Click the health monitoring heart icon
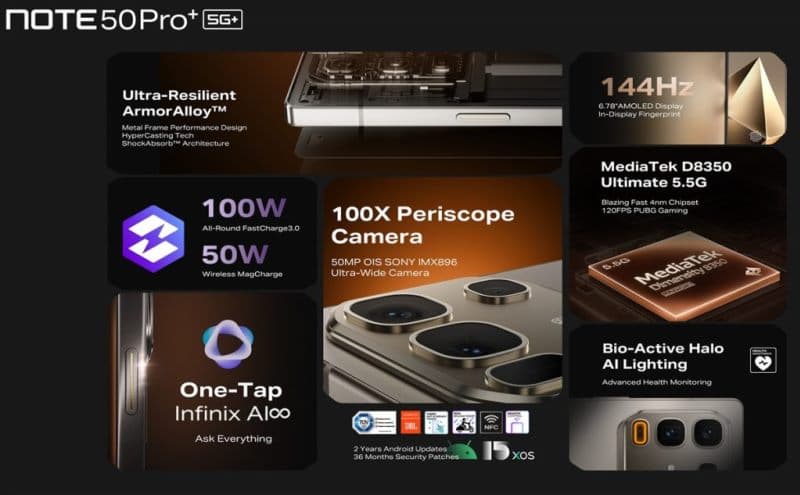 763,360
